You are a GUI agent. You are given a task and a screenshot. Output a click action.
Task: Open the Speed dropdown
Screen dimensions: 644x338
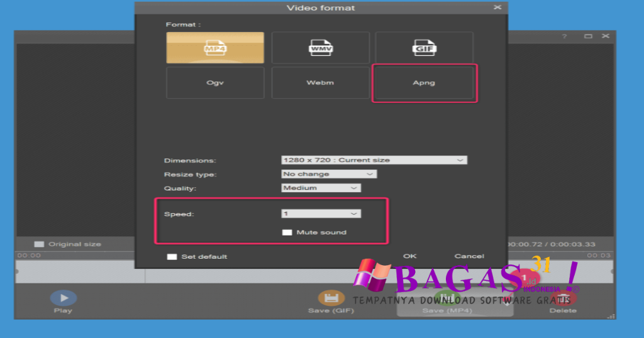[321, 214]
